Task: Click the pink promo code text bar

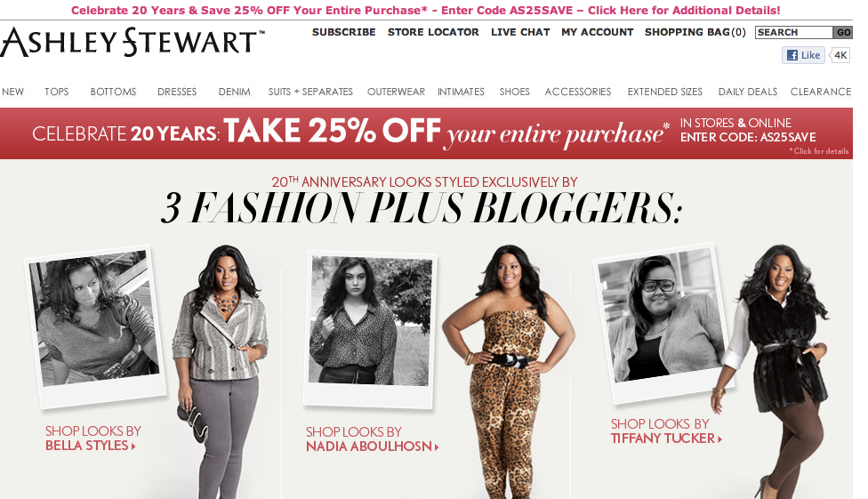Action: point(426,10)
